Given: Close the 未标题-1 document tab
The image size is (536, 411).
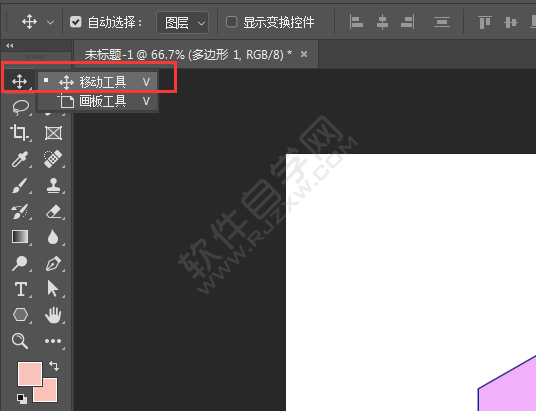Looking at the screenshot, I should (x=304, y=54).
